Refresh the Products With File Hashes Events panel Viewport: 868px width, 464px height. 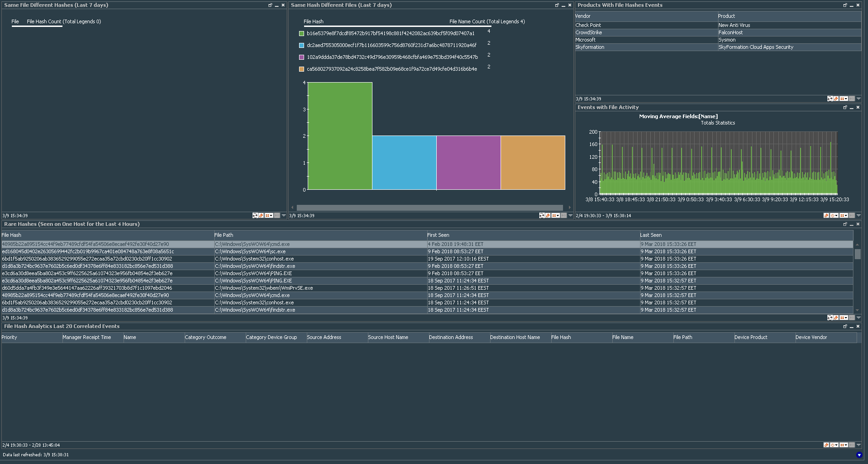(x=830, y=99)
